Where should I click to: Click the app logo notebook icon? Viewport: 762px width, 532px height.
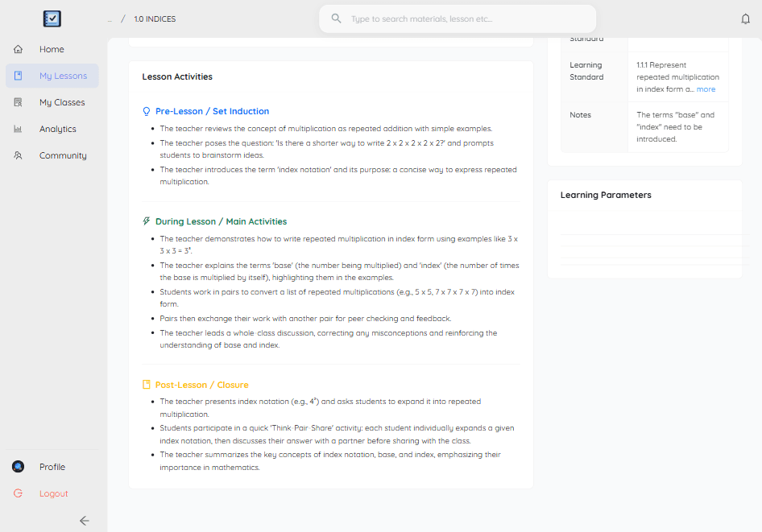pyautogui.click(x=52, y=18)
